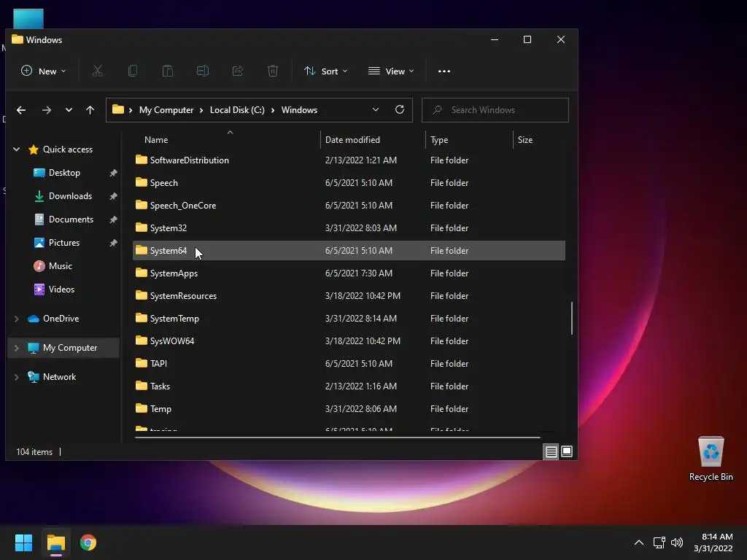Open the New dropdown menu
The height and width of the screenshot is (560, 747).
[43, 71]
